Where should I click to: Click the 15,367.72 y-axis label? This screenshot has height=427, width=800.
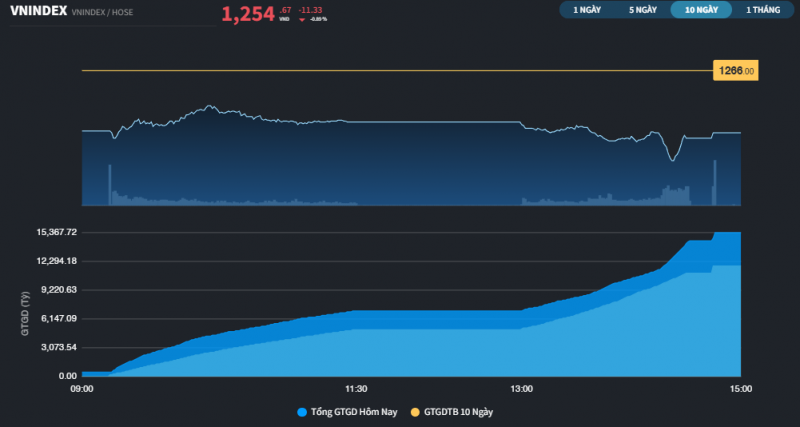click(57, 232)
